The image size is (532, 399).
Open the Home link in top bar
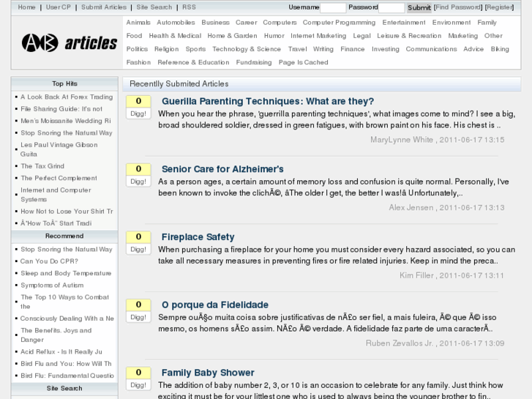(26, 7)
